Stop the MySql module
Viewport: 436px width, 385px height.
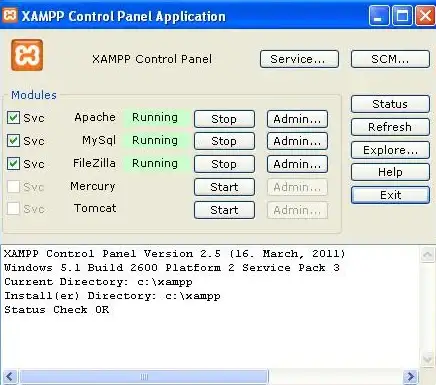[224, 141]
